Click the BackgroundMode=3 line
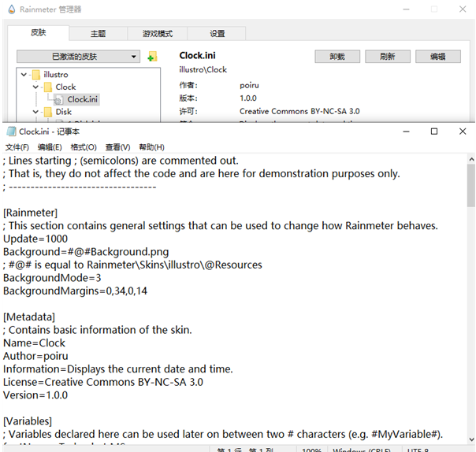This screenshot has height=452, width=476. pyautogui.click(x=52, y=278)
